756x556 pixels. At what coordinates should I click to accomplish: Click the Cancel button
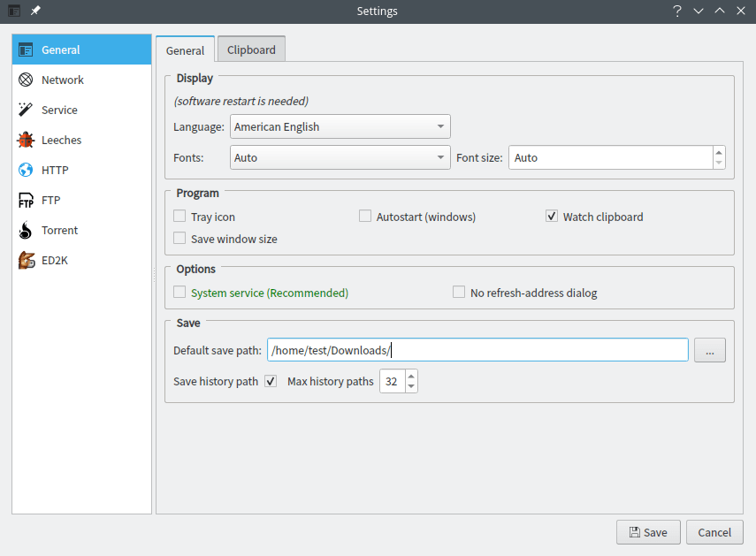[714, 532]
